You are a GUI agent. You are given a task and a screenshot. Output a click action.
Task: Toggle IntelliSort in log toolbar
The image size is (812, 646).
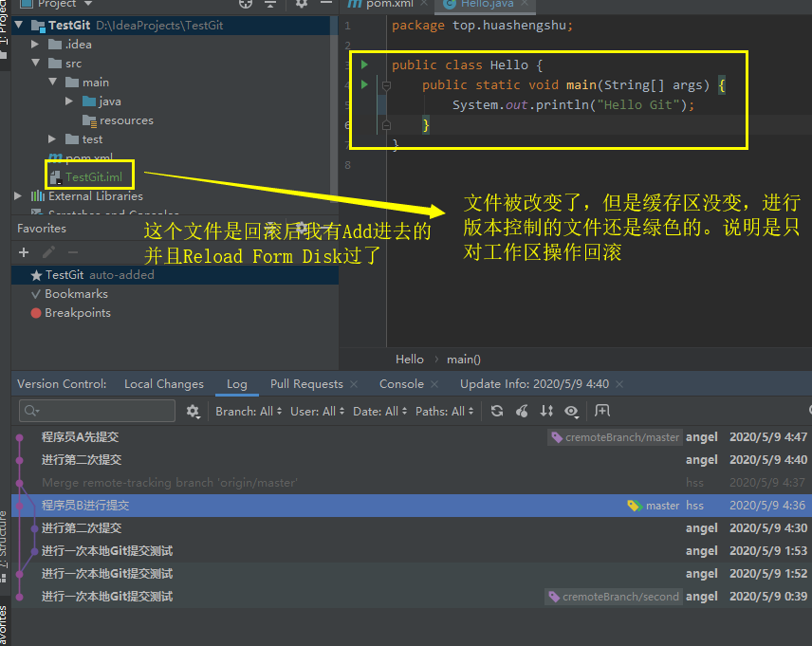coord(546,411)
